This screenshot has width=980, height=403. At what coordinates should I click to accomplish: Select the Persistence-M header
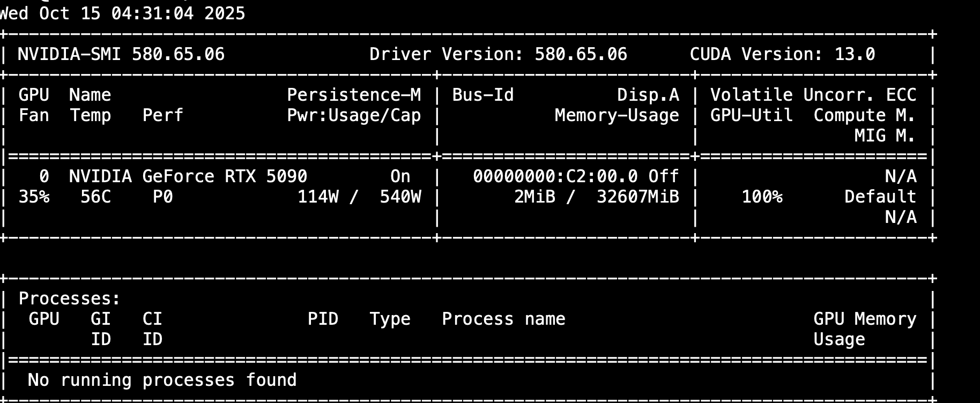click(x=354, y=95)
